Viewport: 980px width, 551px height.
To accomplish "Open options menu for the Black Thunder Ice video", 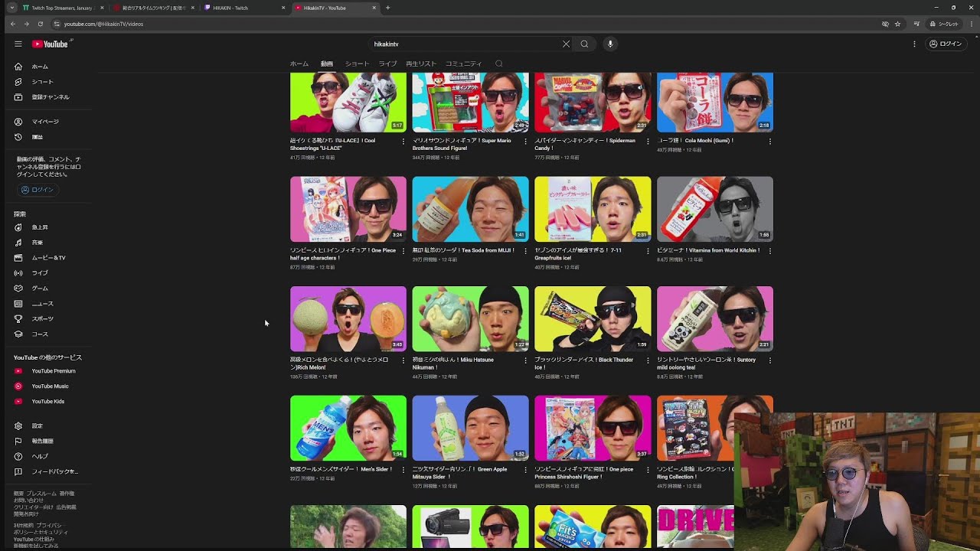I will 648,360.
